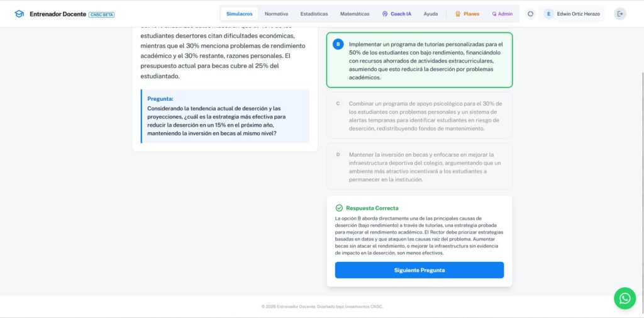Screen dimensions: 644x318
Task: Open the Normativa tab
Action: coord(276,14)
